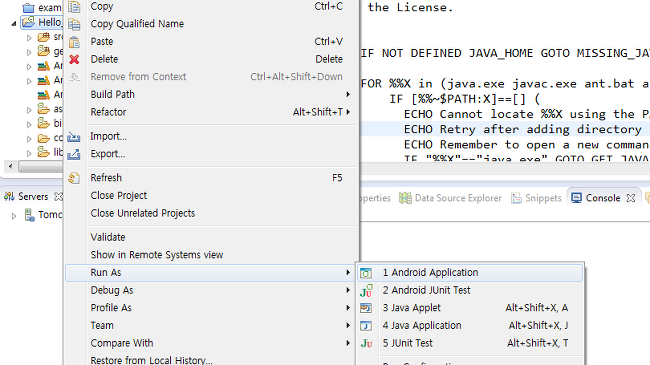Open the Debug As submenu
The image size is (650, 365).
[x=212, y=290]
